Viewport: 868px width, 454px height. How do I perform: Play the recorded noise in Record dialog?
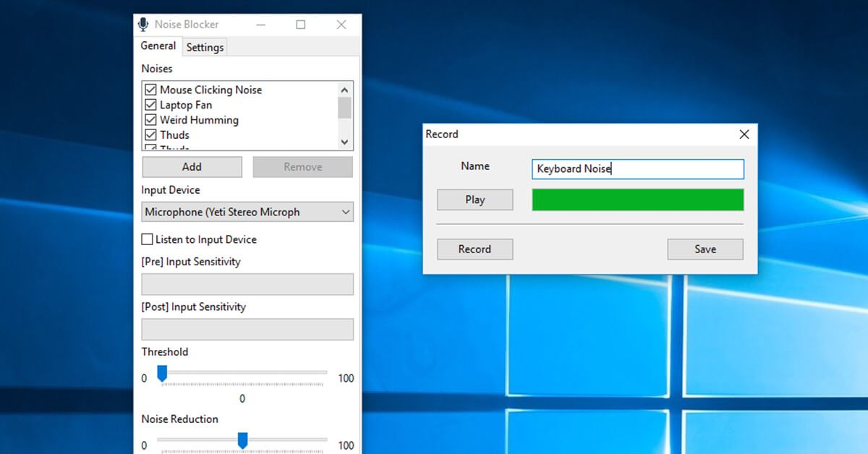[475, 200]
